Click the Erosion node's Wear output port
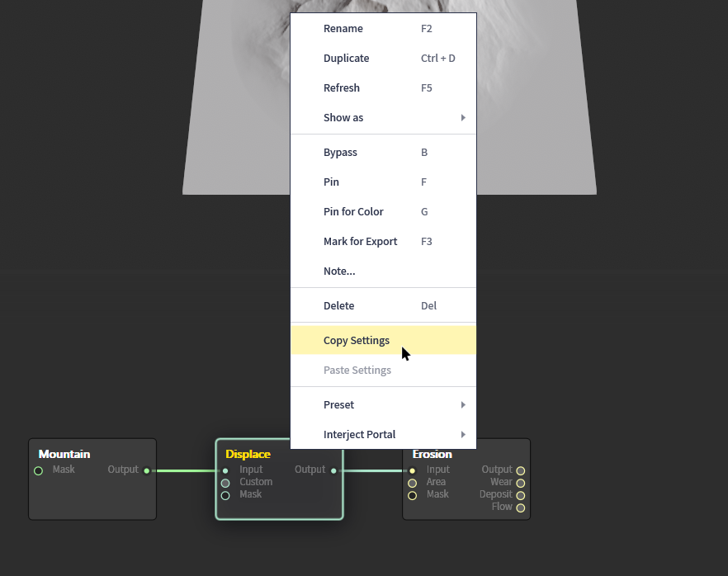The height and width of the screenshot is (576, 728). pos(521,483)
